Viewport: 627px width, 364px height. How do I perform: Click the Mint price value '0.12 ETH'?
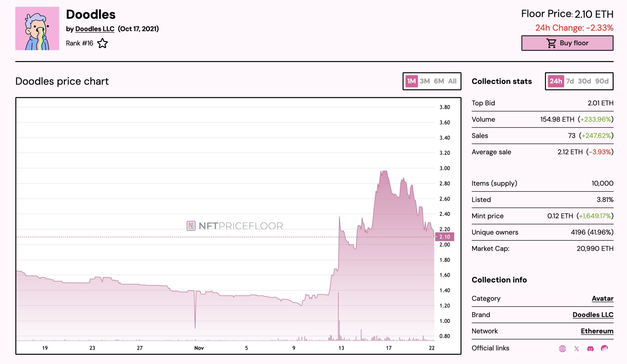click(x=560, y=216)
